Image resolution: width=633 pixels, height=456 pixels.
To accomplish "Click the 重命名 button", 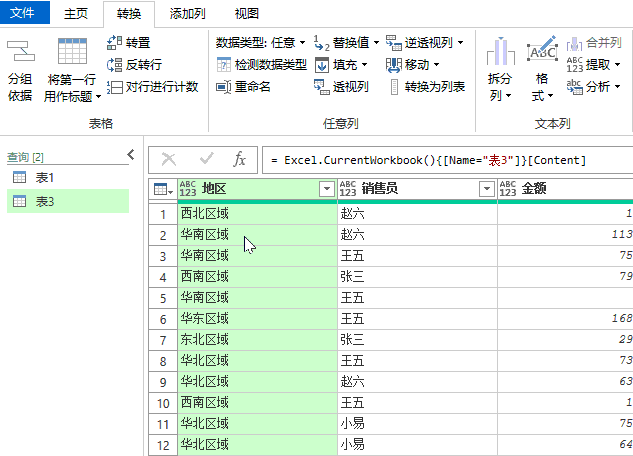I will point(243,87).
